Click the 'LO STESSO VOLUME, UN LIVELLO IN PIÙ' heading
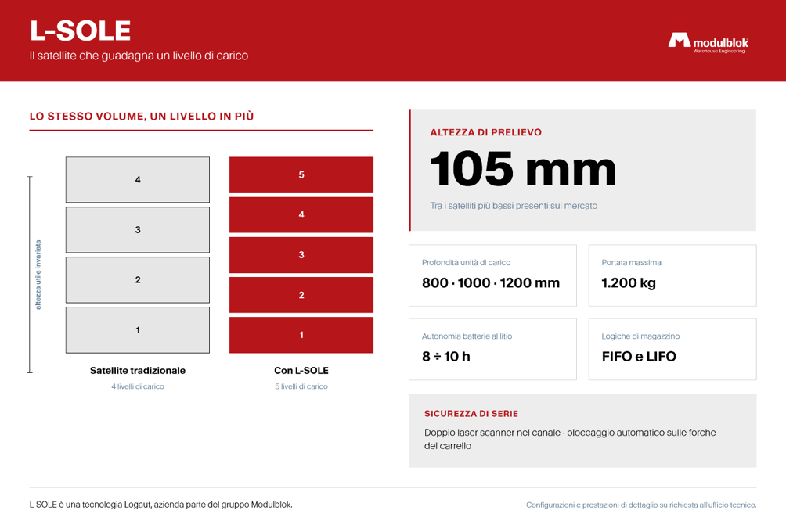This screenshot has height=532, width=786. [142, 117]
